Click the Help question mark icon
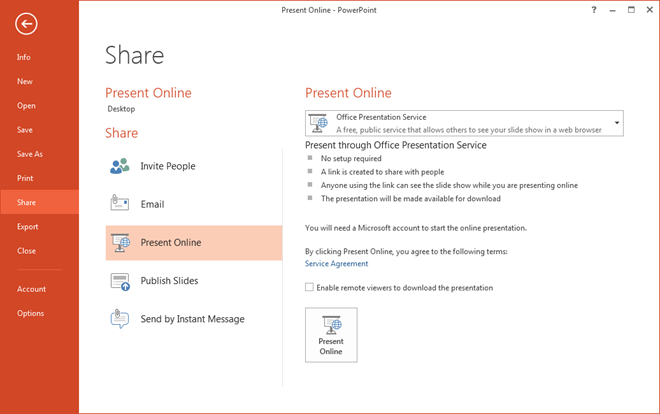Screen dimensions: 660x414 point(595,8)
